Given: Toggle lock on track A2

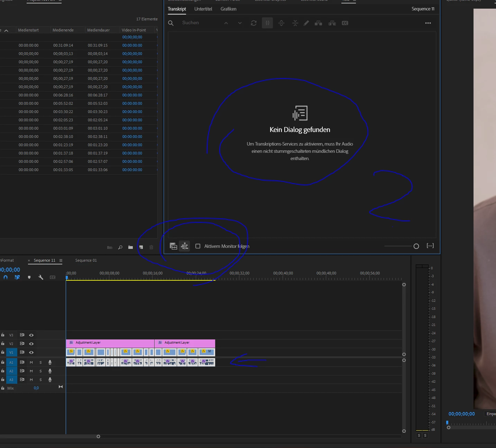Looking at the screenshot, I should coord(3,371).
